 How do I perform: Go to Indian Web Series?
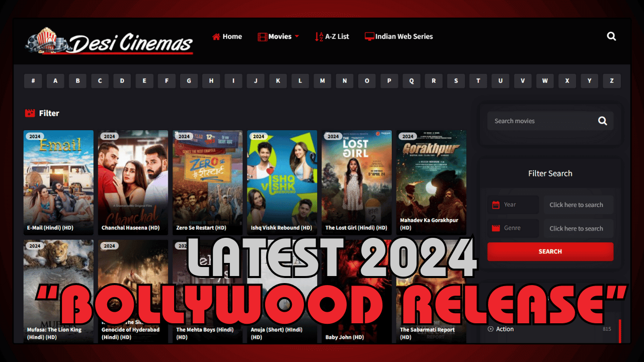tap(398, 36)
